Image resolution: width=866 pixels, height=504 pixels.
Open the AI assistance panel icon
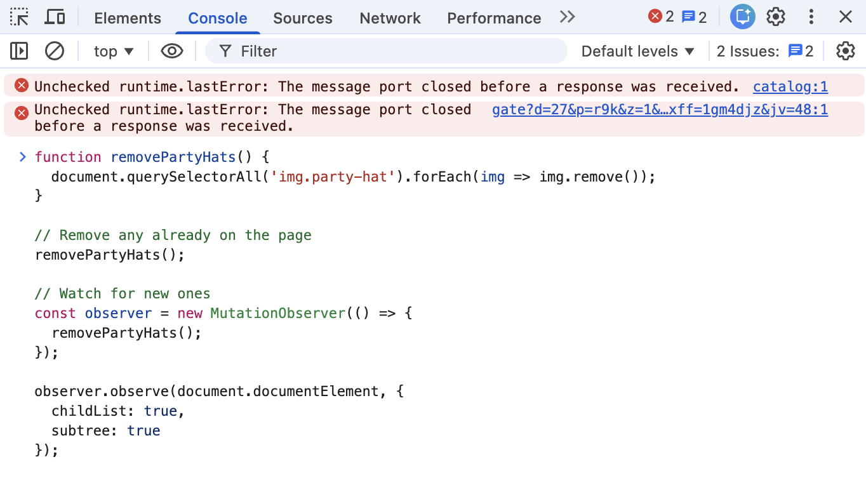742,17
